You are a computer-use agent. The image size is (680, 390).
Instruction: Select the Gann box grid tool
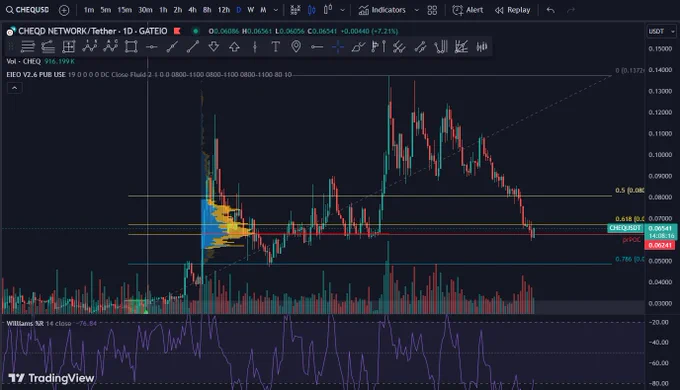pyautogui.click(x=69, y=46)
